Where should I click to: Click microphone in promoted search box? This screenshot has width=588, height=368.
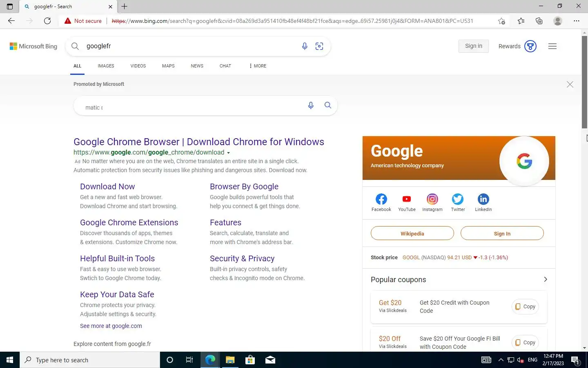point(311,105)
